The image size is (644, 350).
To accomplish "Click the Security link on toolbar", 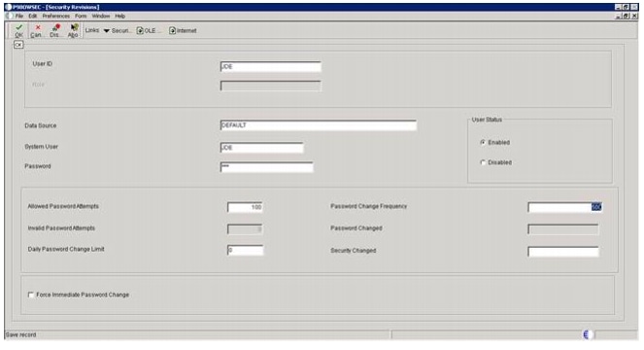I will tap(120, 31).
